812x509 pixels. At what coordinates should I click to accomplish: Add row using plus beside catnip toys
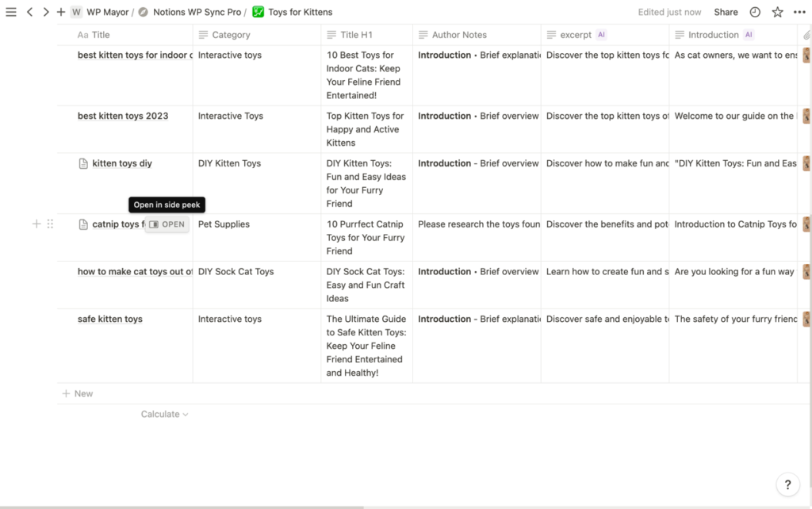(x=36, y=224)
